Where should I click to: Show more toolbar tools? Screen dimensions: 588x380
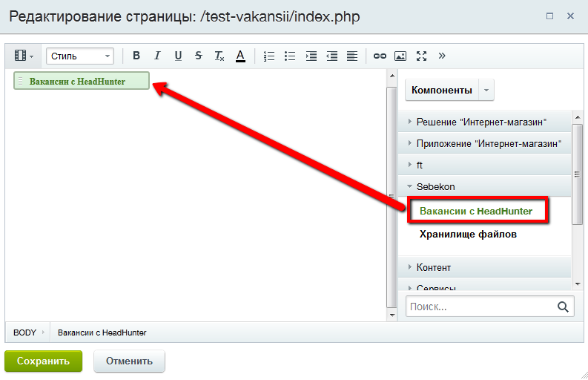click(442, 56)
